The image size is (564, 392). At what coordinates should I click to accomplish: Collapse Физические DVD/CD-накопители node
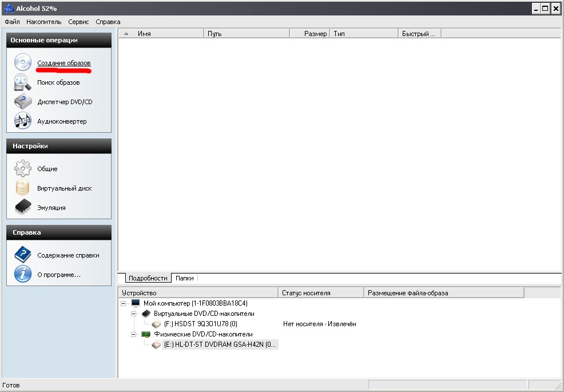point(133,334)
